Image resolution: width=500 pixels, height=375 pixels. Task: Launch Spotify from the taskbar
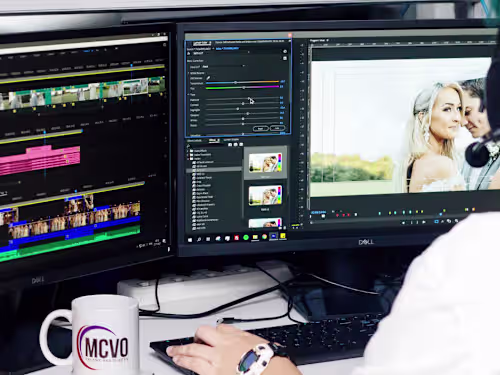(246, 237)
